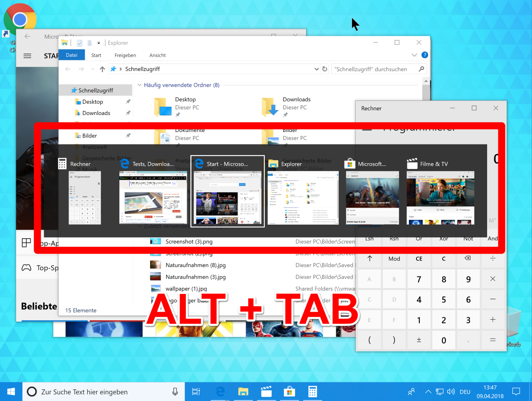Open the Start ribbon tab in Explorer
The image size is (532, 401).
pyautogui.click(x=96, y=55)
